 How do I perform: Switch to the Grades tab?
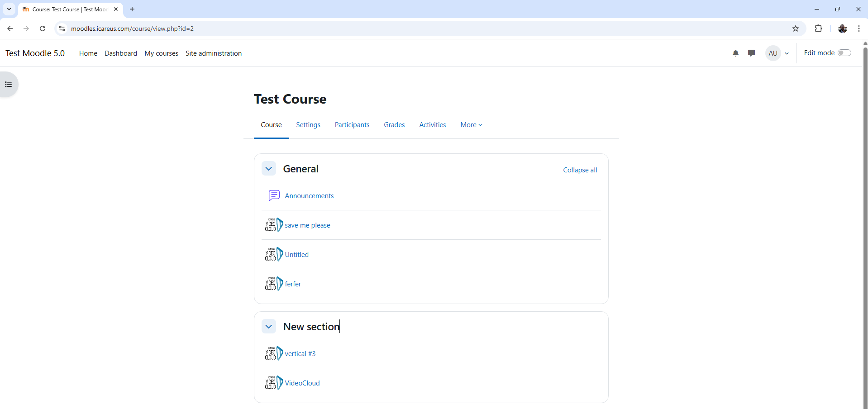coord(394,125)
